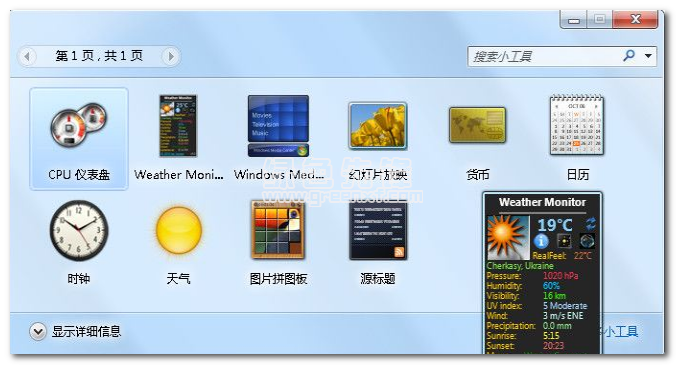Choose the 天气 weather sun gadget
This screenshot has width=676, height=365.
tap(178, 231)
